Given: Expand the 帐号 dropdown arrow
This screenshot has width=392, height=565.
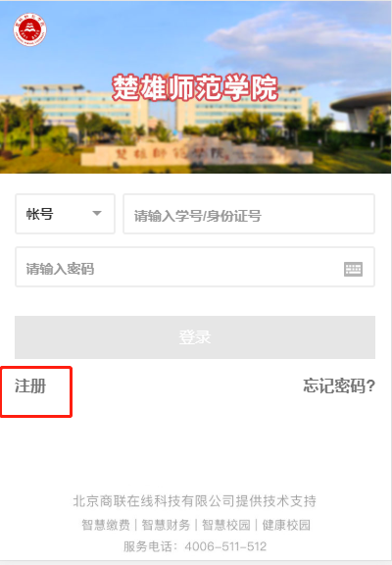Looking at the screenshot, I should coord(97,213).
